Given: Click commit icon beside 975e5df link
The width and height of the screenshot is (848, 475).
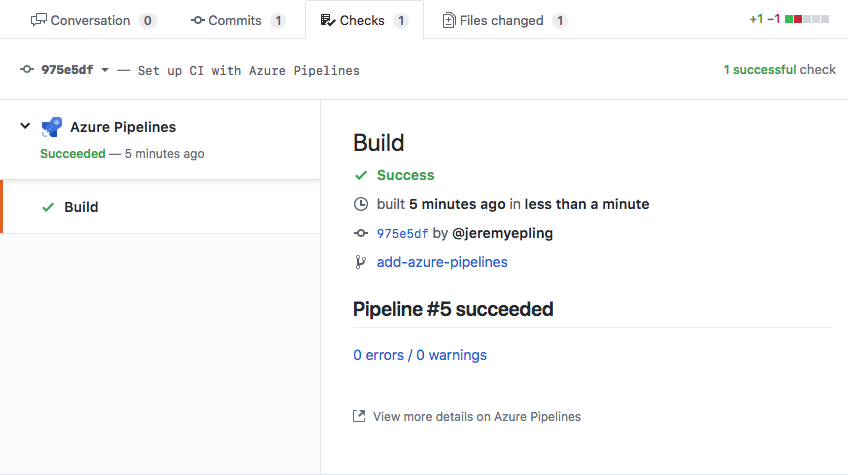Looking at the screenshot, I should 361,233.
